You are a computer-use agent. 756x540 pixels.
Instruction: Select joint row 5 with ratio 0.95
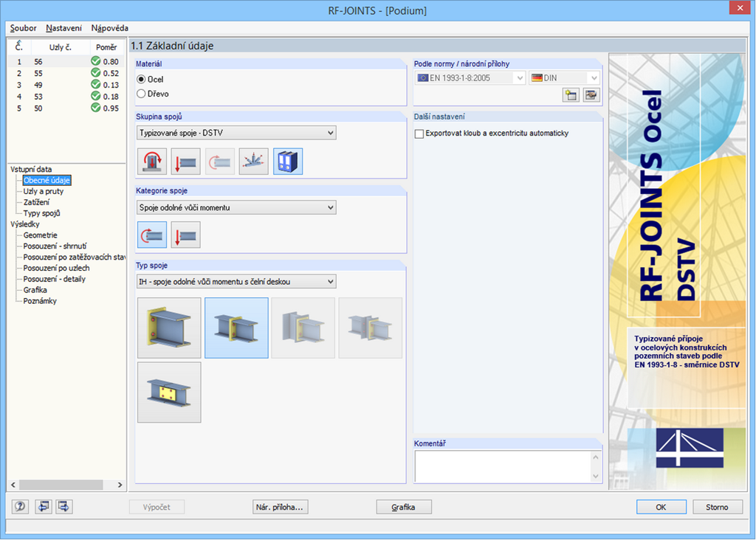tap(66, 108)
